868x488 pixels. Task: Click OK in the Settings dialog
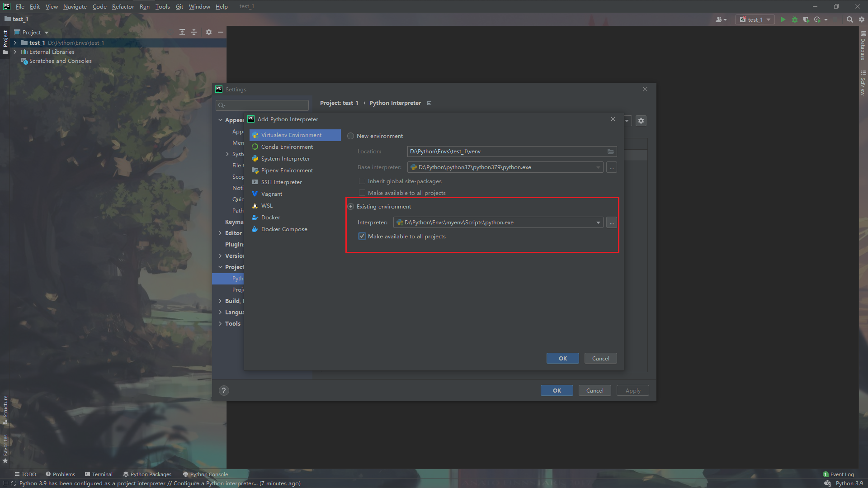pyautogui.click(x=557, y=391)
